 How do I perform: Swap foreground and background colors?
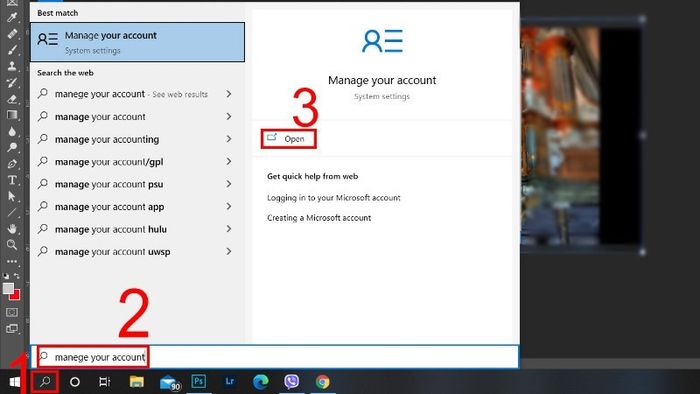tap(17, 276)
